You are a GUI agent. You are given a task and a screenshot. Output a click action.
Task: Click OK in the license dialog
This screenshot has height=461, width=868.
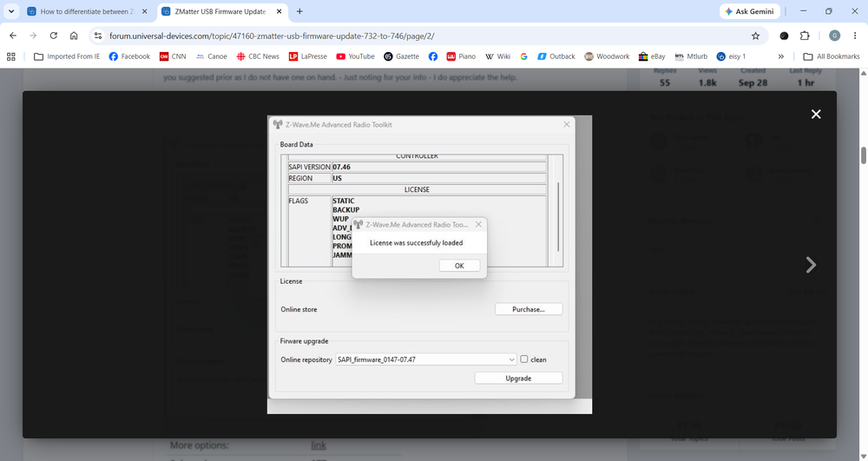tap(459, 266)
